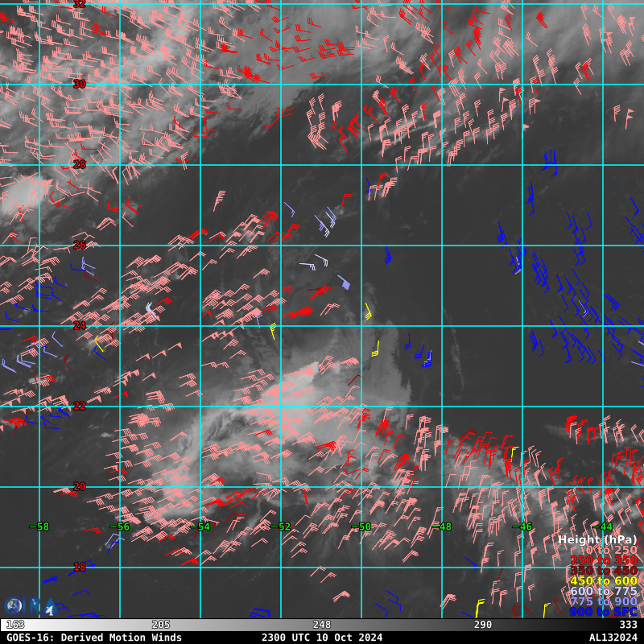The width and height of the screenshot is (644, 644).
Task: Click the longitude label -54
Action: coord(200,526)
